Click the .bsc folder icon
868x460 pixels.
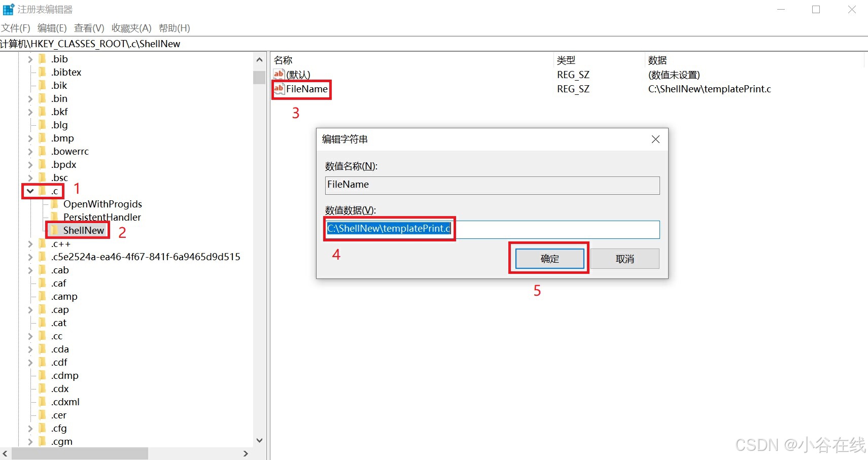(43, 178)
